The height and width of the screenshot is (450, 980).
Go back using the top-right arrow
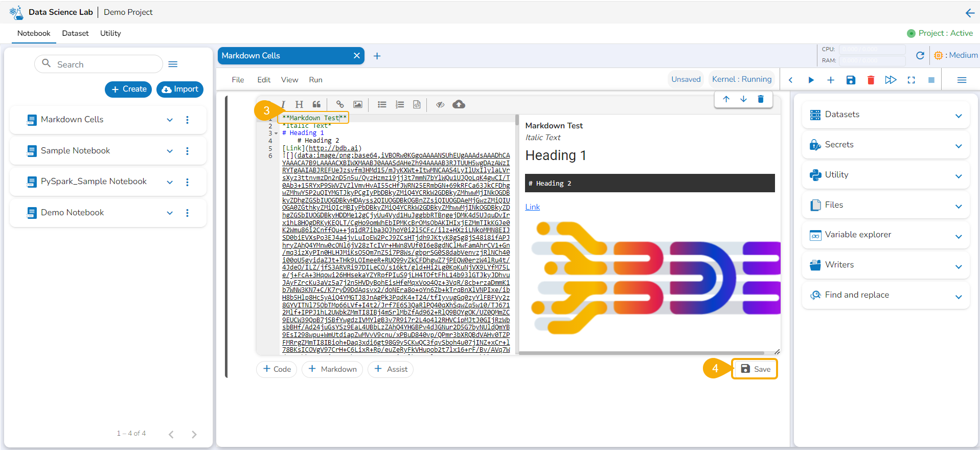click(970, 13)
